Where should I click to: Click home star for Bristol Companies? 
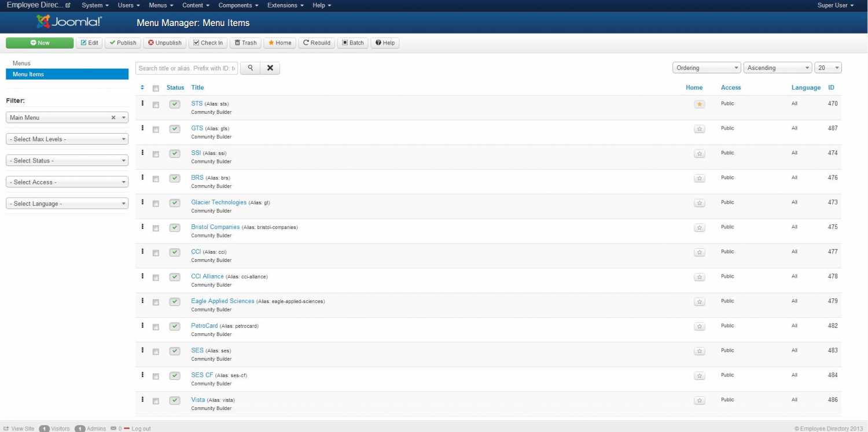[x=700, y=228]
